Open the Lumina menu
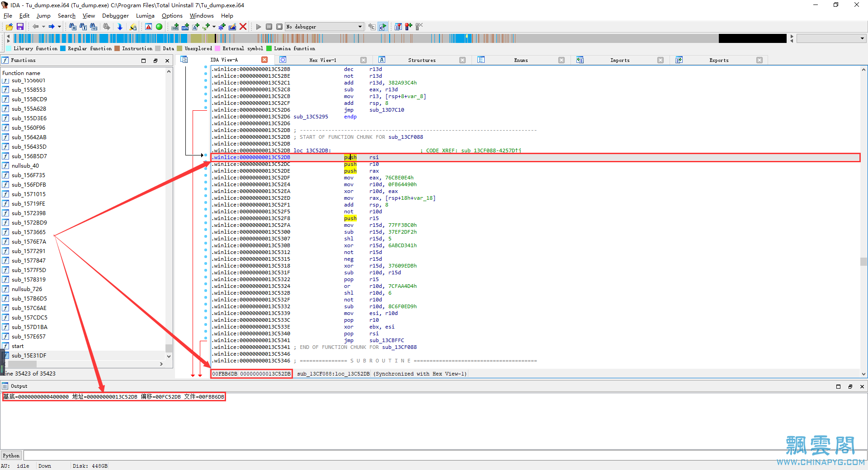Image resolution: width=868 pixels, height=470 pixels. (145, 16)
